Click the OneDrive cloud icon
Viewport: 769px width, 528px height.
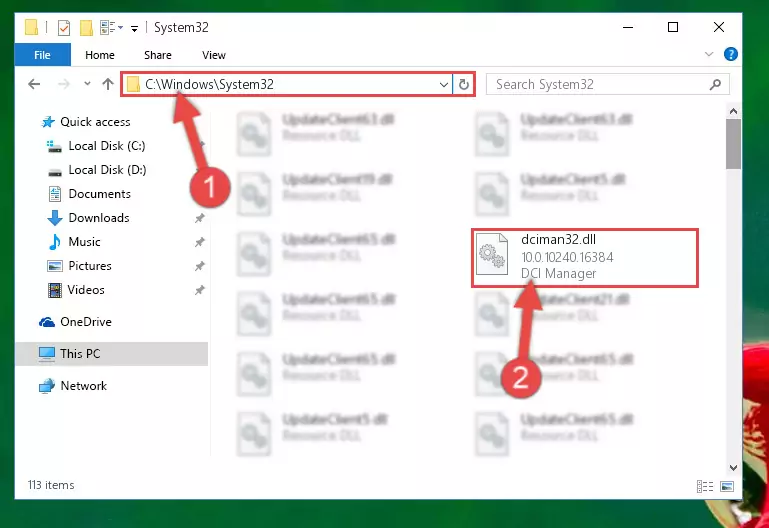[x=47, y=322]
